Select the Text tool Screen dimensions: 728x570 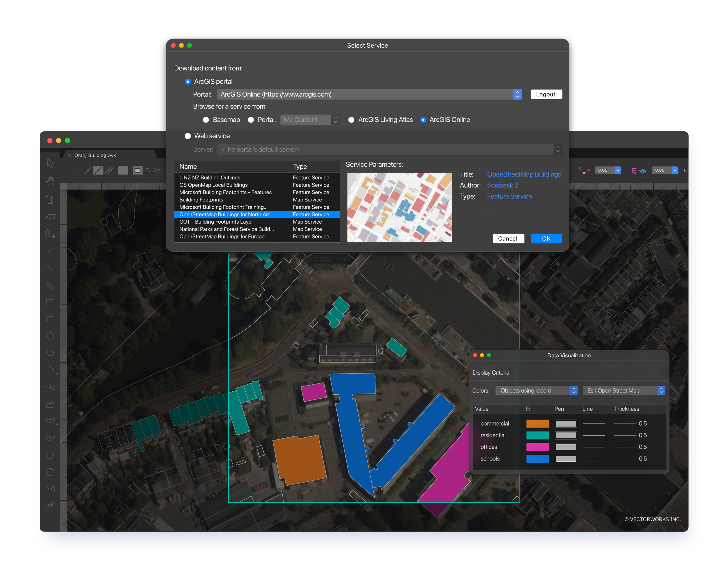(x=50, y=199)
